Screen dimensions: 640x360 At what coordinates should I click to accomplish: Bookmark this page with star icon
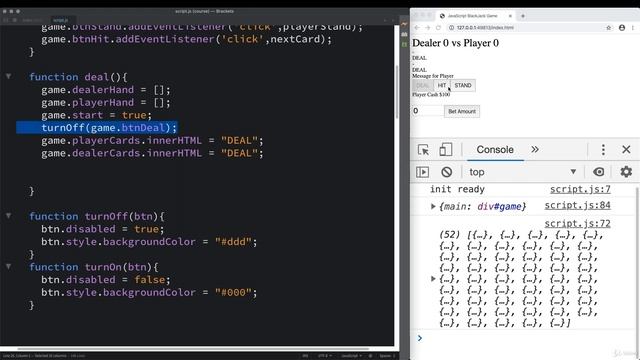609,28
